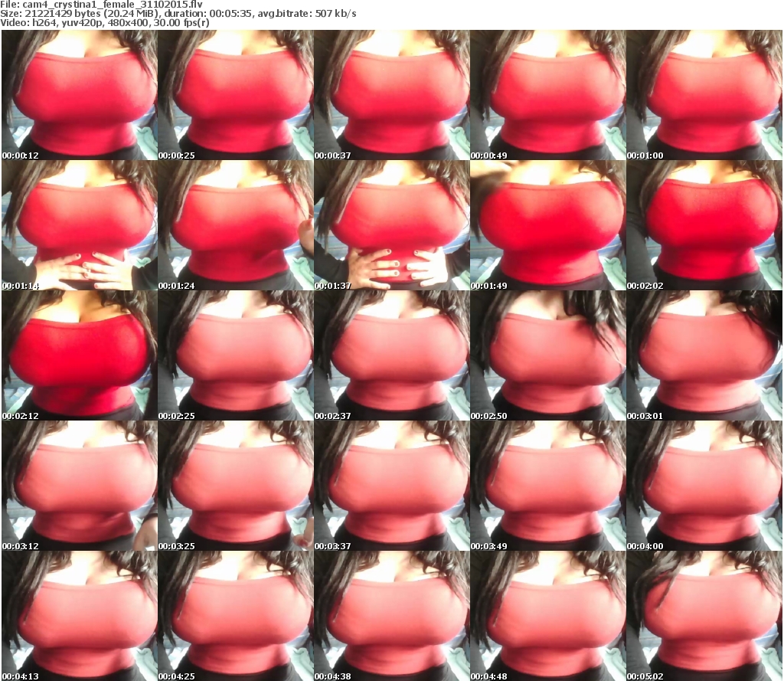Image resolution: width=784 pixels, height=681 pixels.
Task: Click the frame captured at 00:03:37
Action: tap(392, 486)
